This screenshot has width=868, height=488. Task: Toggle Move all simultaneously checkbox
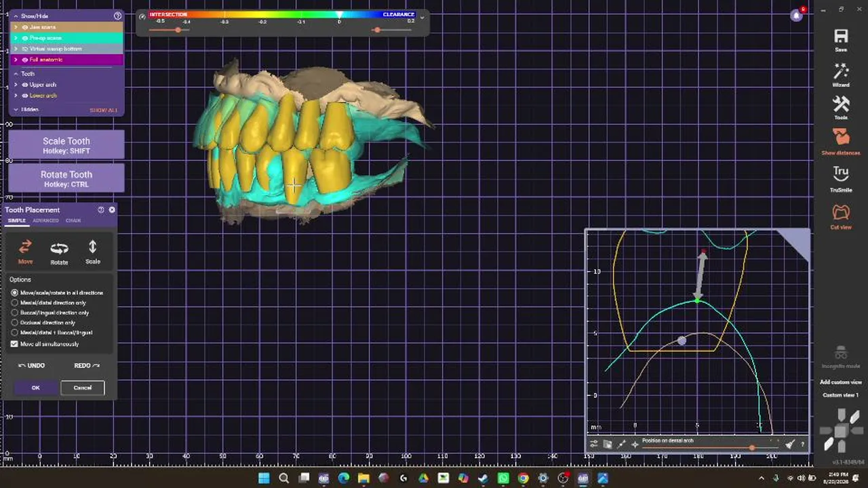[x=14, y=344]
